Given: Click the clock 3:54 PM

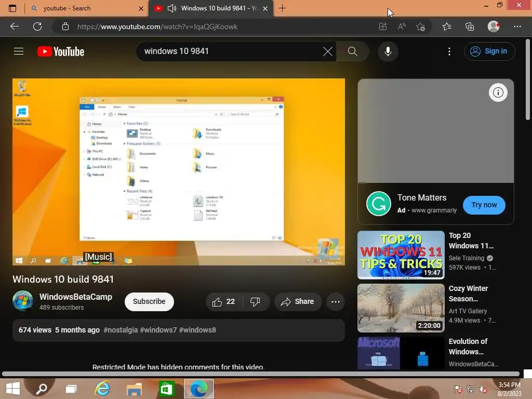Looking at the screenshot, I should [x=509, y=385].
